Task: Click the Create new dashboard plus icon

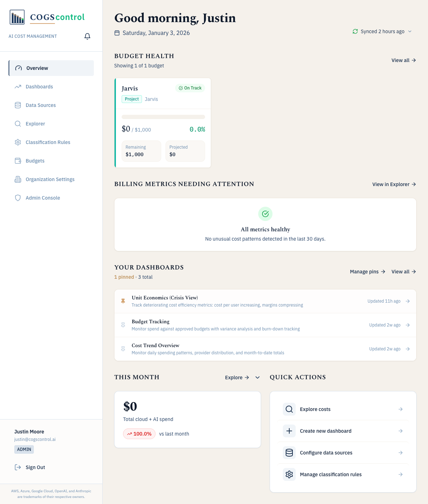Action: (x=289, y=431)
